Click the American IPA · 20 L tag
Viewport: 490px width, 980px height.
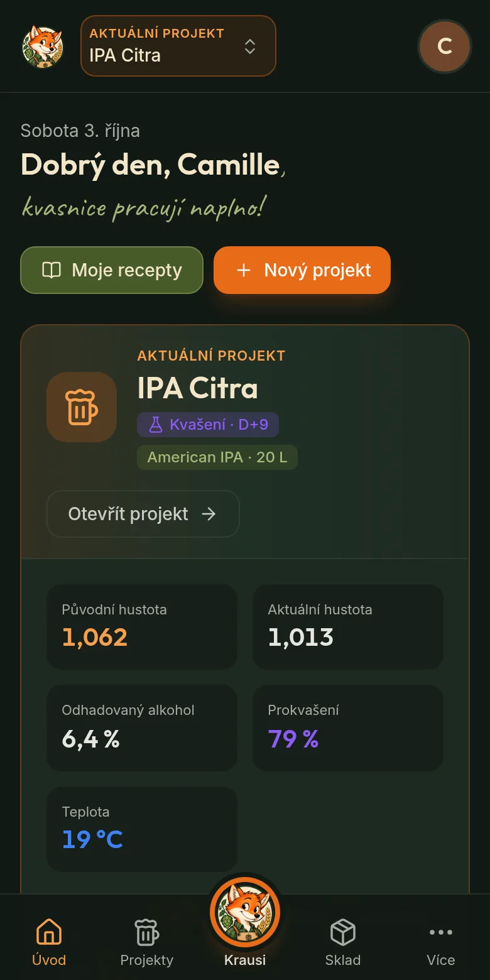coord(217,457)
